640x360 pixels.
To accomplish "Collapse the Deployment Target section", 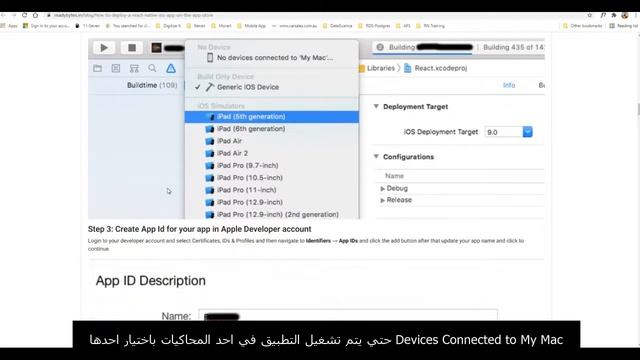I will pos(376,107).
